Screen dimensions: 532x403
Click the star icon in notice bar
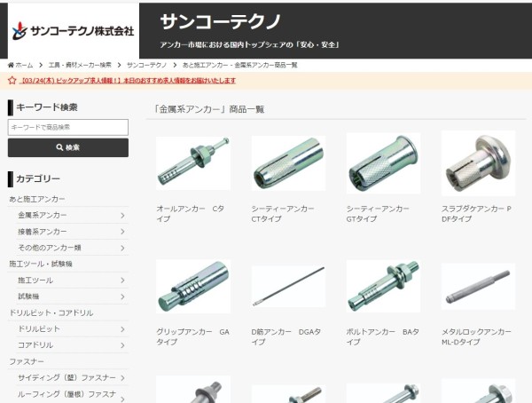tap(12, 81)
